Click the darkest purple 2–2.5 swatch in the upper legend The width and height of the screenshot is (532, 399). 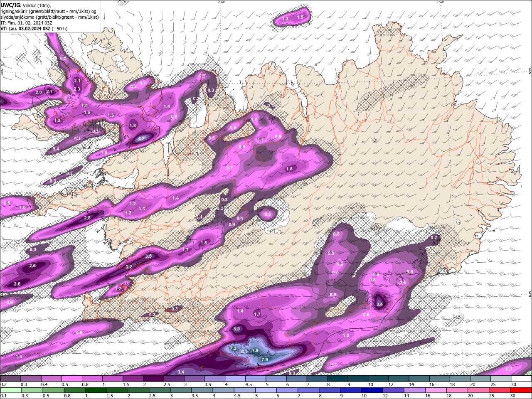click(x=153, y=379)
